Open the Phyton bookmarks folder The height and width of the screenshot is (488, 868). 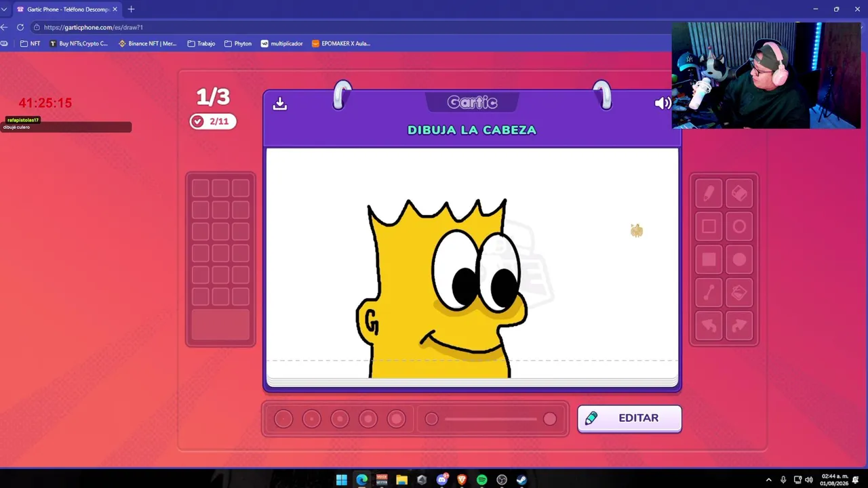(x=238, y=43)
